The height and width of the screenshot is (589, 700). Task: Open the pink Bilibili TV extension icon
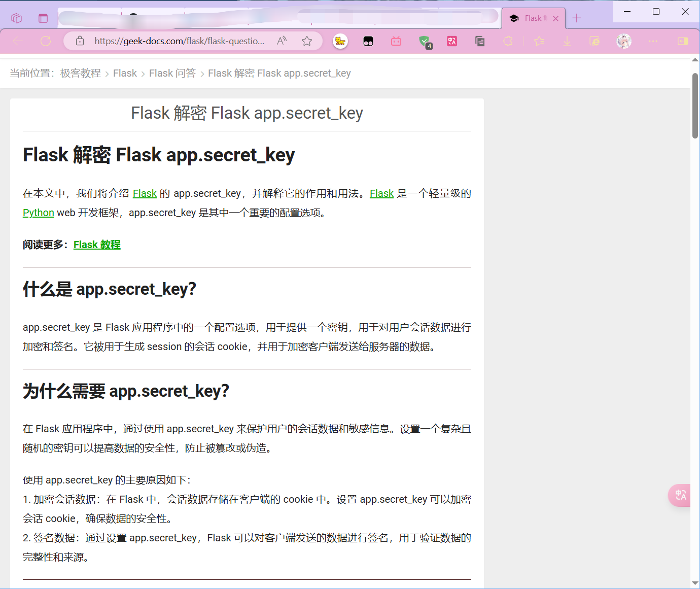(x=396, y=41)
